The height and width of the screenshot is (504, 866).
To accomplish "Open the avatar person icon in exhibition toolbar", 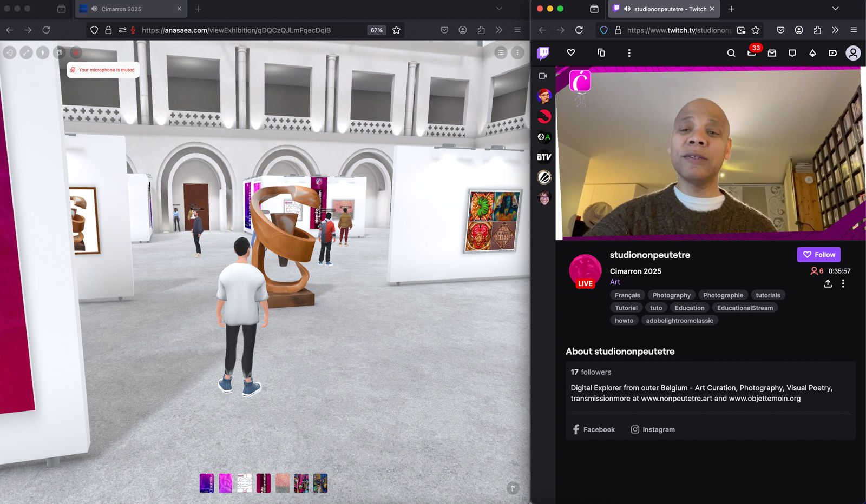I will (43, 52).
